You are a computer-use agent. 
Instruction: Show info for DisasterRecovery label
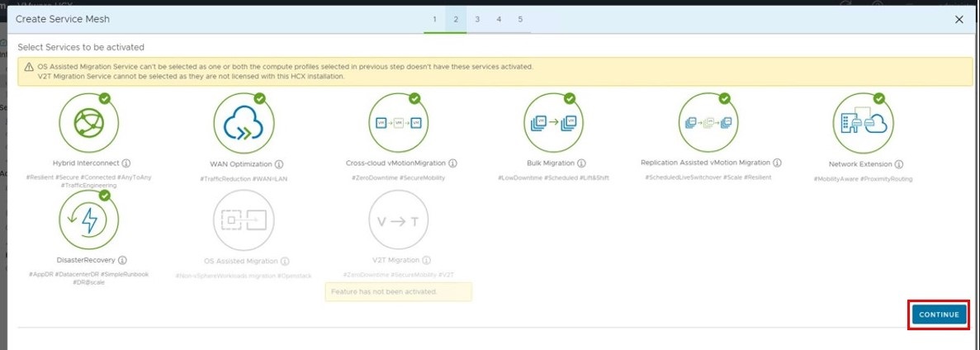click(122, 260)
